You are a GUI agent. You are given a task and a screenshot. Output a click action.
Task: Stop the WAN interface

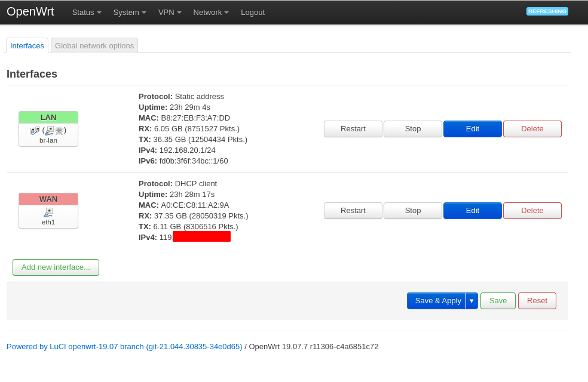pos(413,211)
